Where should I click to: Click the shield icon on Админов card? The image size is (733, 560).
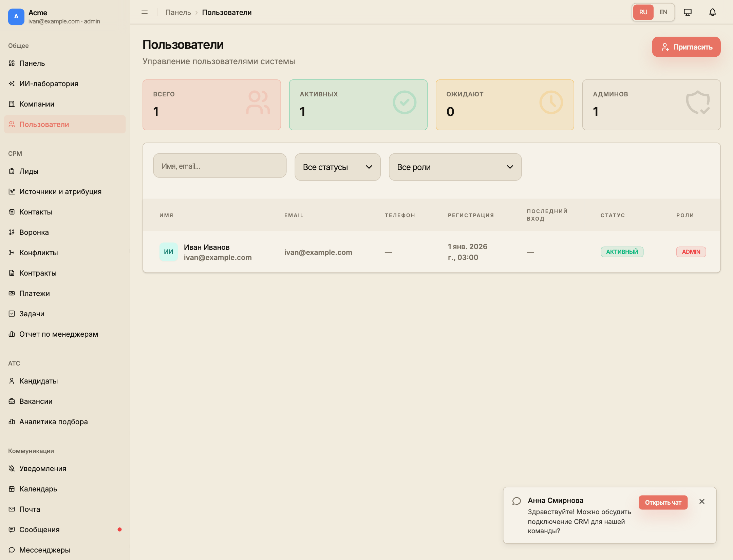pos(698,102)
